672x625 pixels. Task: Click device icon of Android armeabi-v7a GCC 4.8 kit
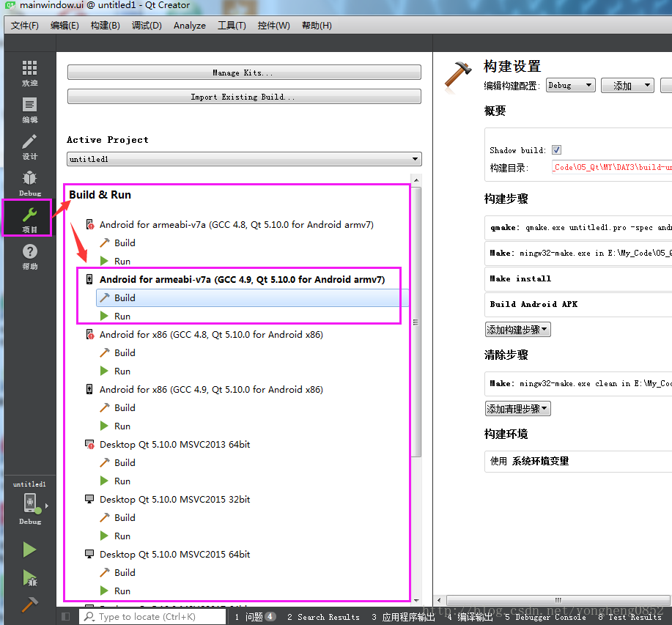(89, 224)
